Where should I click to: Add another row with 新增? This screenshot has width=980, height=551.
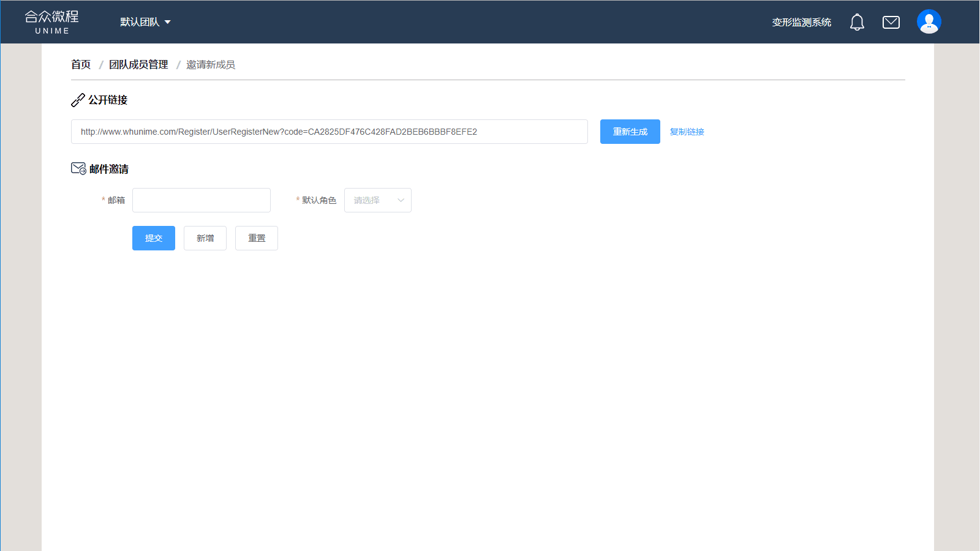pyautogui.click(x=205, y=238)
